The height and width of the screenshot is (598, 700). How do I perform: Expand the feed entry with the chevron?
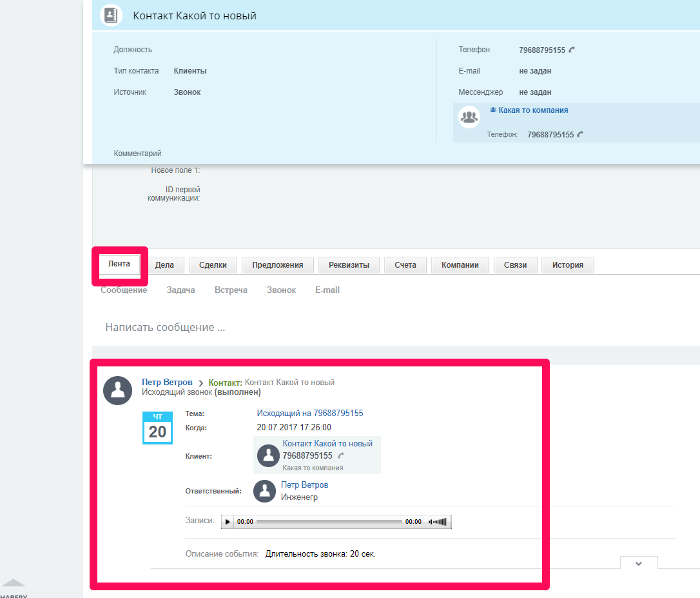pos(639,563)
